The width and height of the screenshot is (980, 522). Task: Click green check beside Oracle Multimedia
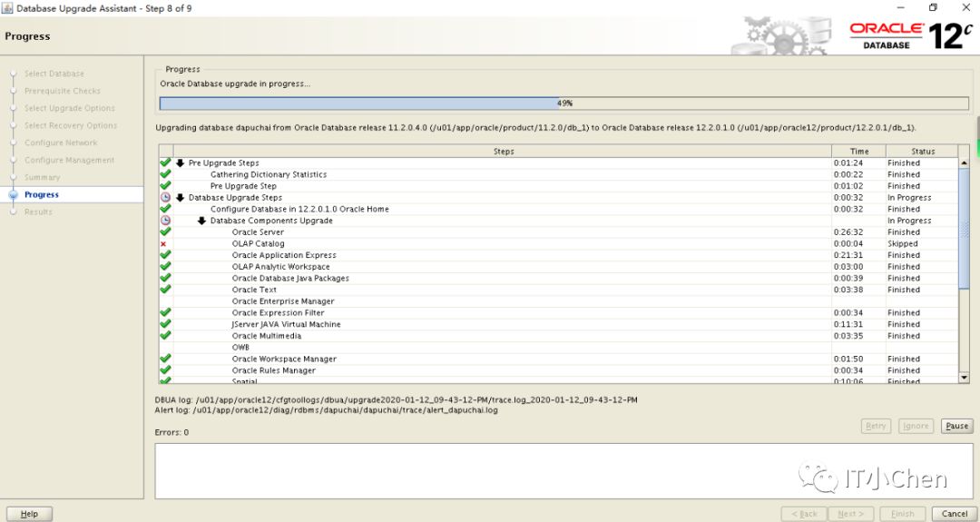[165, 336]
